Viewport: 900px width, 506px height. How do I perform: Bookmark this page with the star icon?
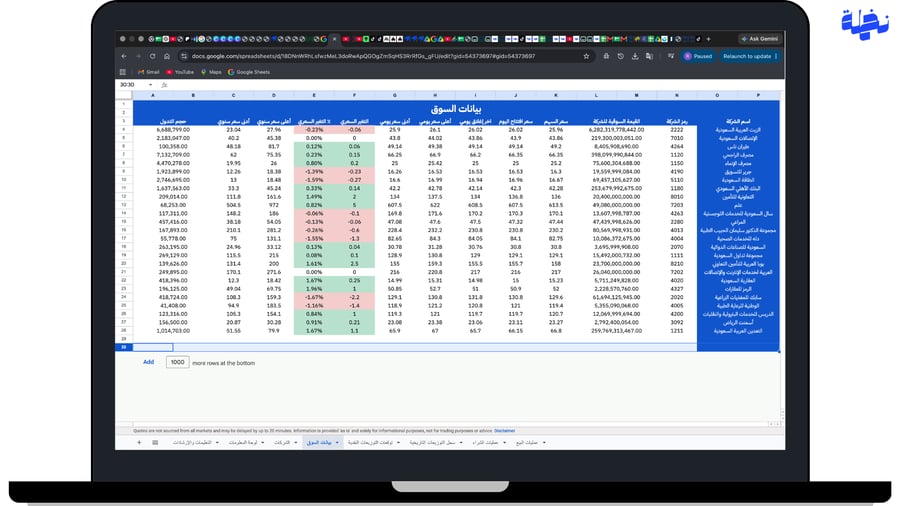point(586,56)
